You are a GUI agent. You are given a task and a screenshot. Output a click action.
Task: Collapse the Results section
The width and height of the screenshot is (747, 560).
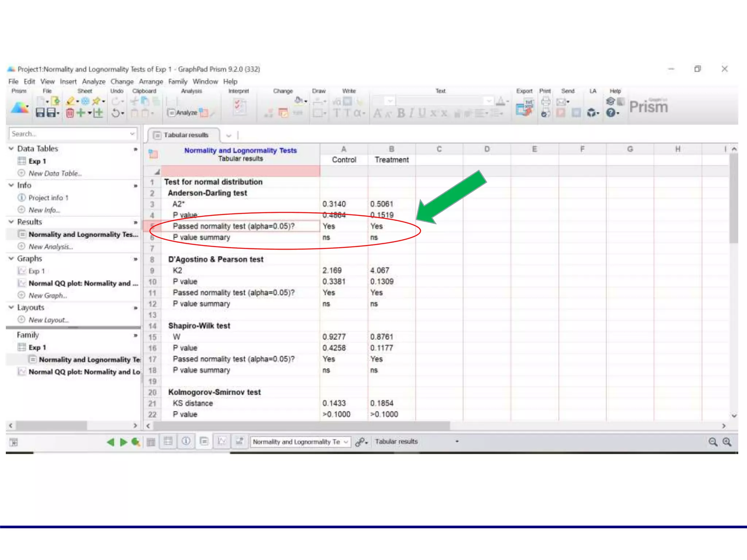coord(11,222)
